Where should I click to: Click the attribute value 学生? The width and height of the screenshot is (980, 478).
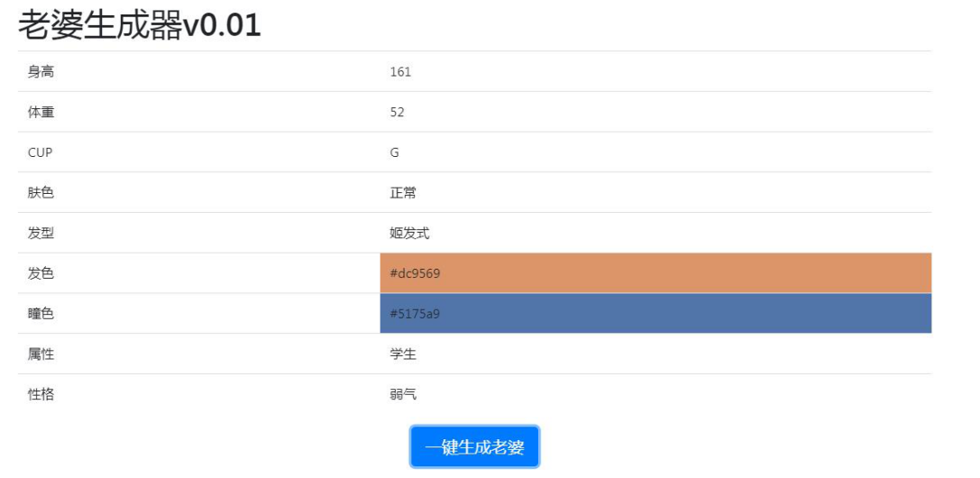[x=403, y=354]
